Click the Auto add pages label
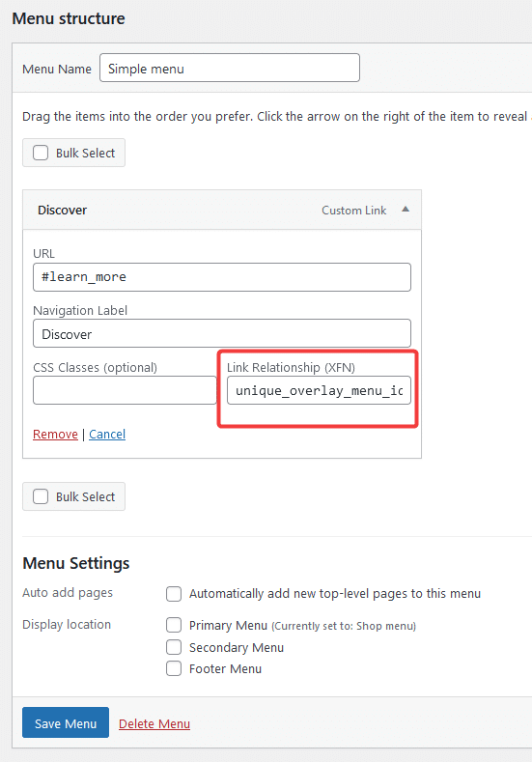 coord(68,592)
